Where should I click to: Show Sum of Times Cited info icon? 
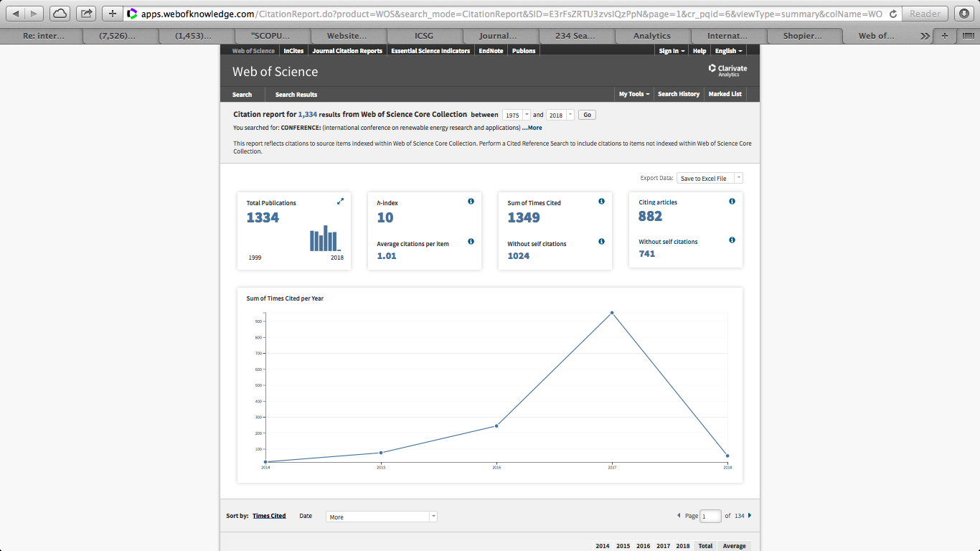601,202
